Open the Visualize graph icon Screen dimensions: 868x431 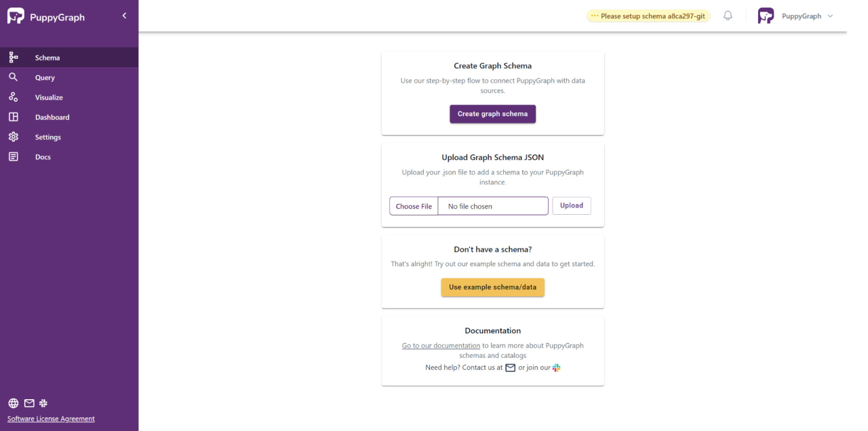(x=14, y=97)
